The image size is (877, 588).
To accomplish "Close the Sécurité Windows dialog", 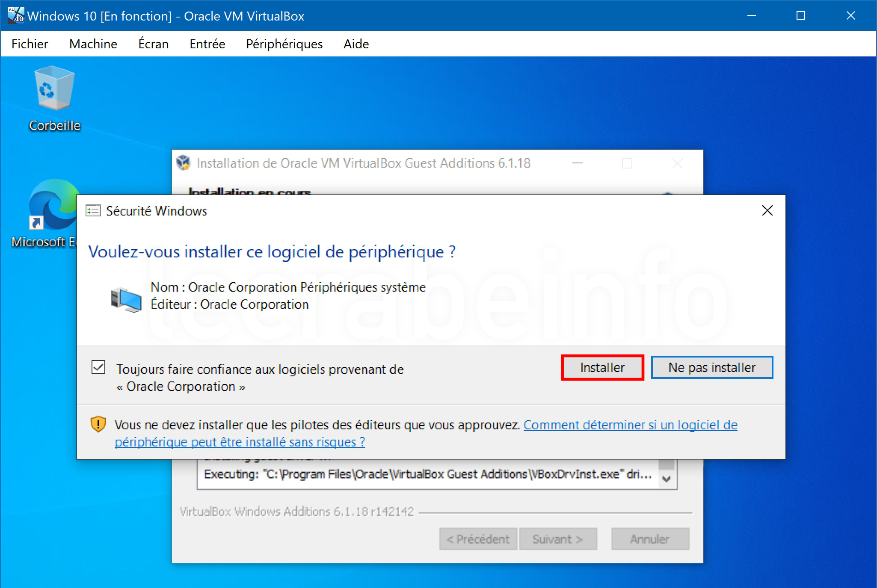I will click(767, 210).
